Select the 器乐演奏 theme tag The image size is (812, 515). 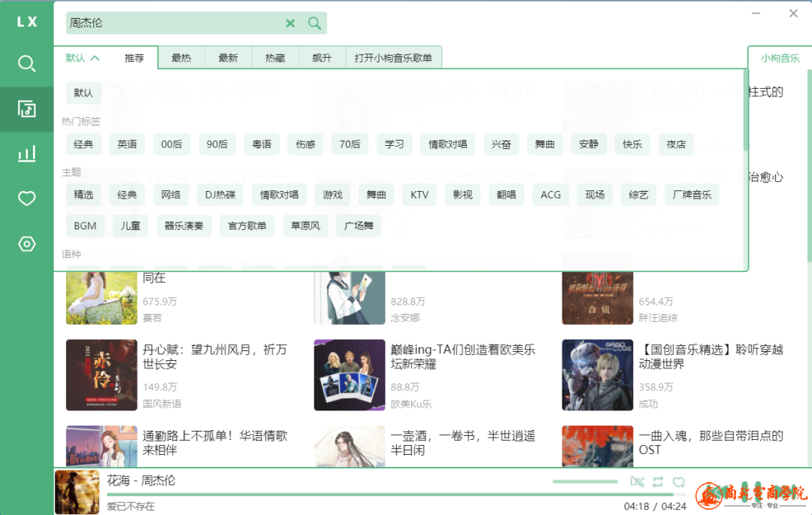pos(184,226)
